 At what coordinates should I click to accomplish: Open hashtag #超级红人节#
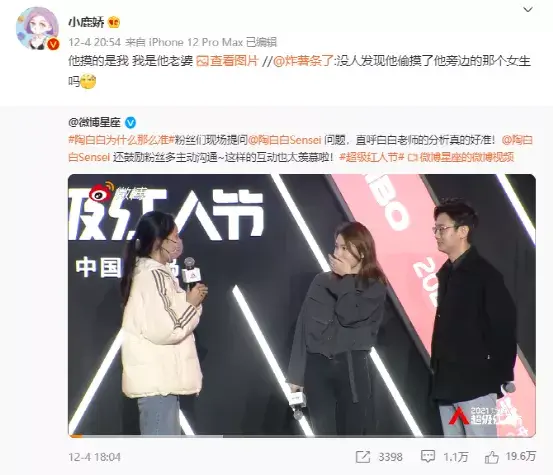coord(371,157)
